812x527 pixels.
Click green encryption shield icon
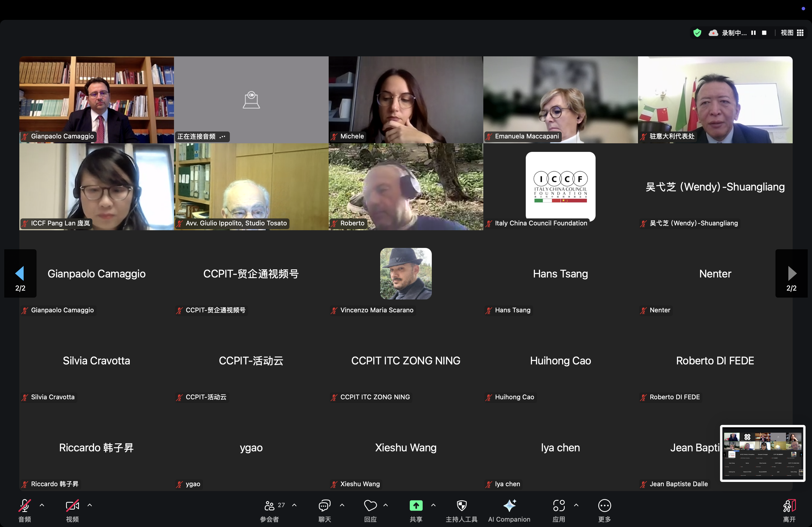pyautogui.click(x=697, y=33)
